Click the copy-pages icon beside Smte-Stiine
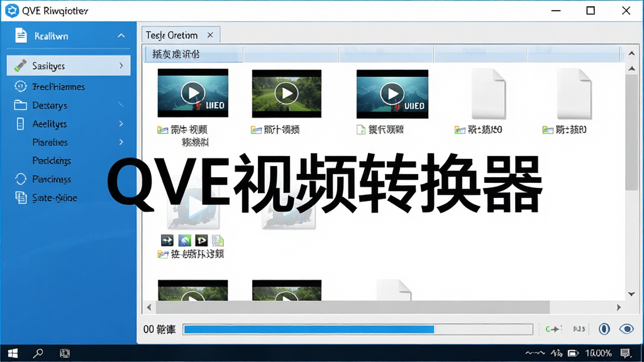 click(21, 197)
